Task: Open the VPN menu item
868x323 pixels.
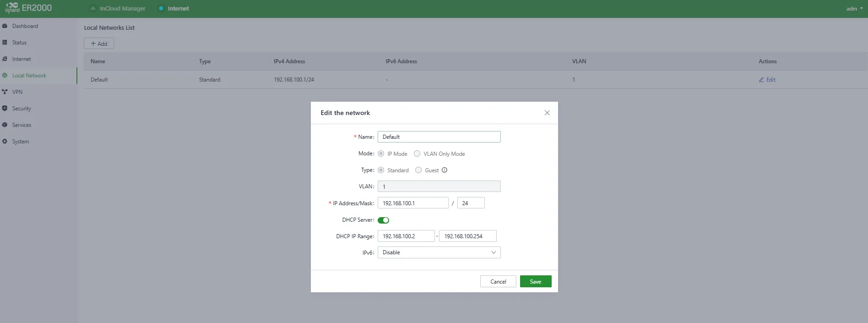Action: (x=17, y=92)
